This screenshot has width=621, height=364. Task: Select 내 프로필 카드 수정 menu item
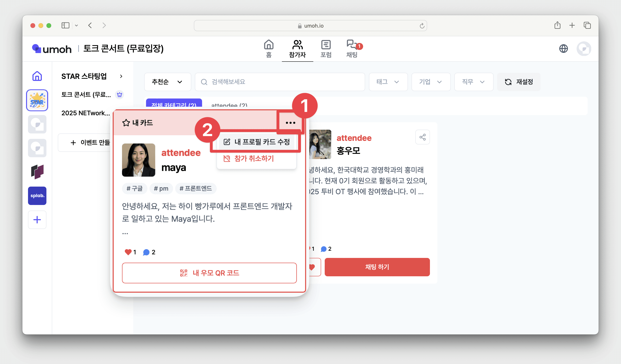coord(257,142)
